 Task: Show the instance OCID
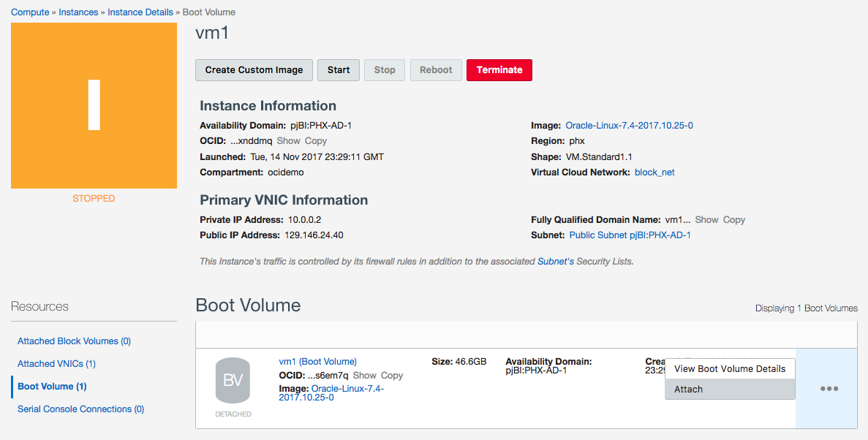(x=288, y=141)
